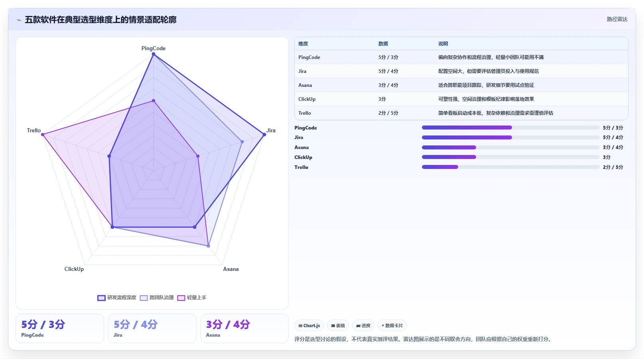
Task: Click the Asana axis label on the radar chart
Action: pos(231,269)
